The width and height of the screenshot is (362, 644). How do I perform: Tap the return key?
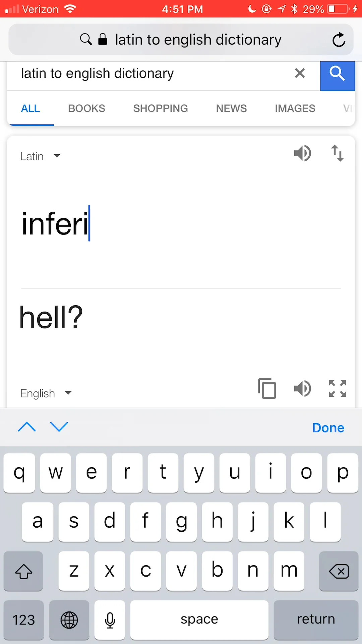316,620
